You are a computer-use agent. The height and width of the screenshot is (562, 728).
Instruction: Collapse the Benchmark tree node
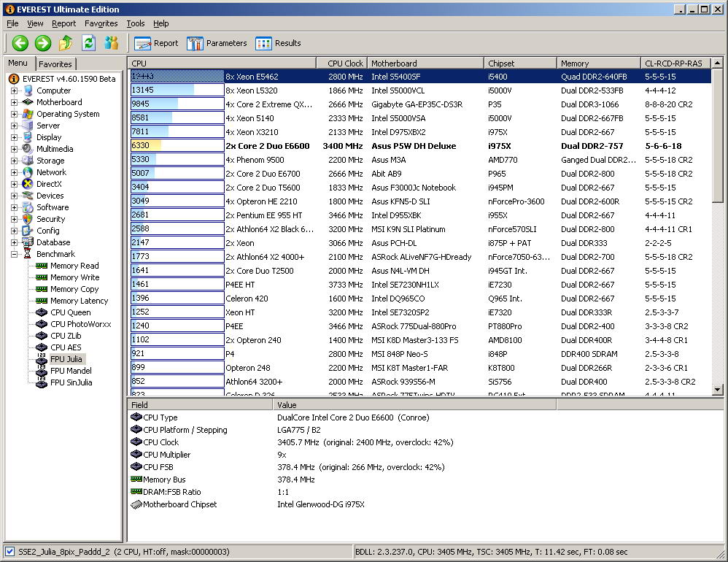[x=14, y=254]
